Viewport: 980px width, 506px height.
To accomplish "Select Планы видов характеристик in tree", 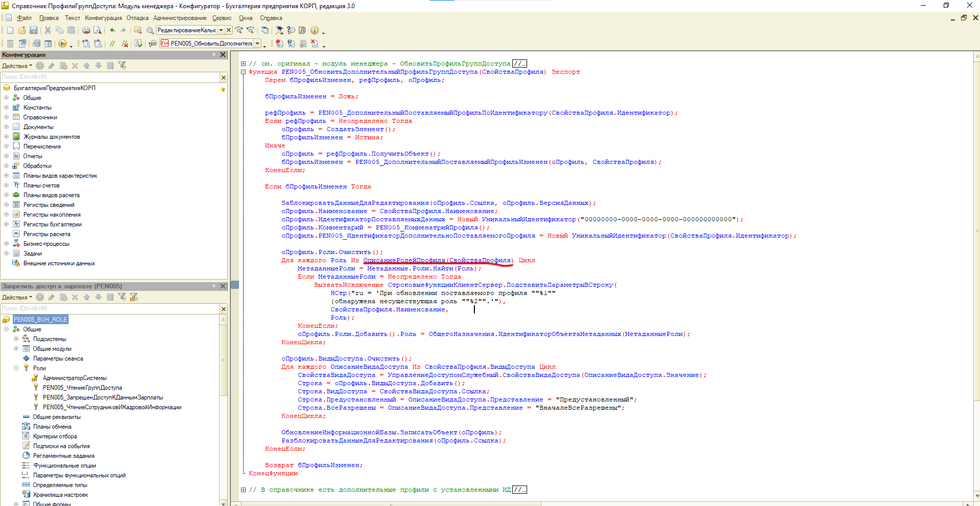I will [60, 176].
